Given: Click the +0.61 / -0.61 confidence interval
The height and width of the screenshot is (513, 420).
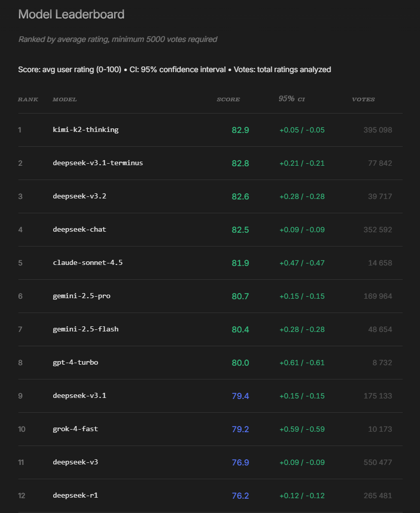Looking at the screenshot, I should click(301, 363).
